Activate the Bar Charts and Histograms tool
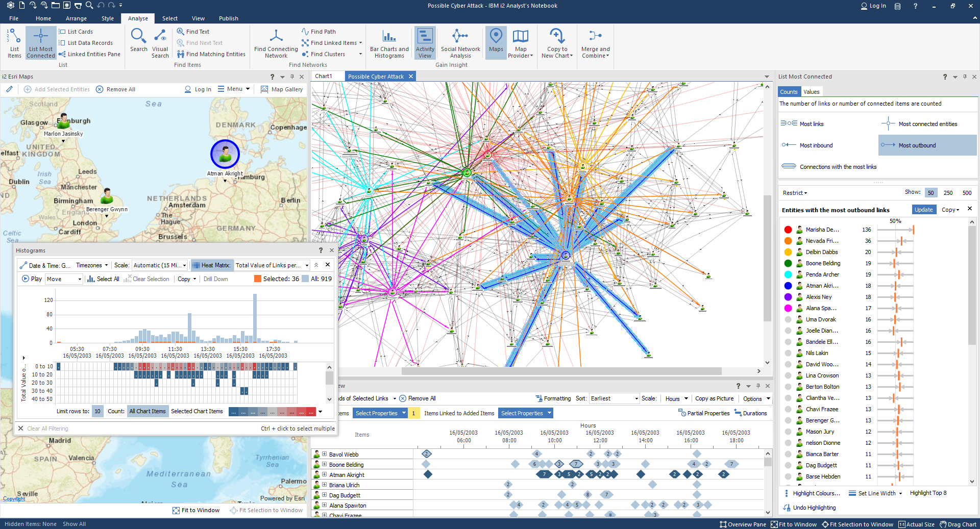 pyautogui.click(x=389, y=43)
